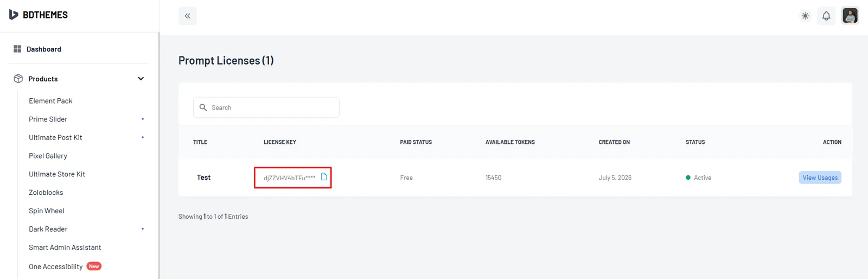Copy the license key with the document icon
This screenshot has height=279, width=868.
click(324, 177)
